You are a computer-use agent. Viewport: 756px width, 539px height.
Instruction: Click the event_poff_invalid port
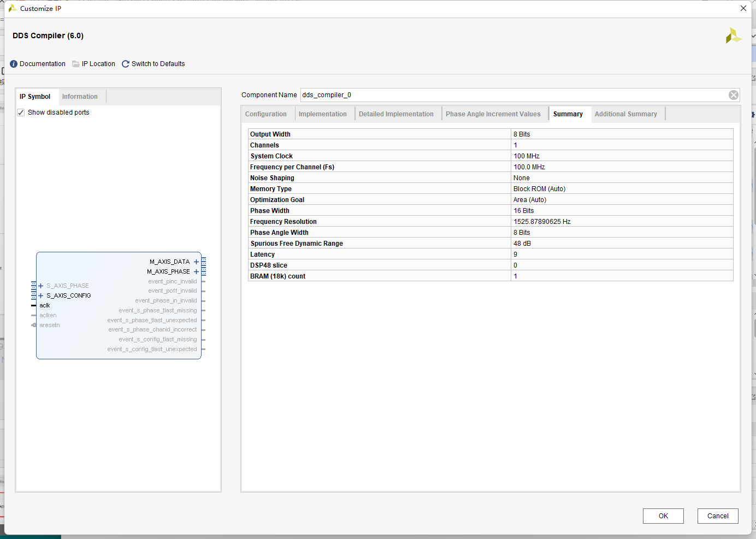tap(173, 291)
